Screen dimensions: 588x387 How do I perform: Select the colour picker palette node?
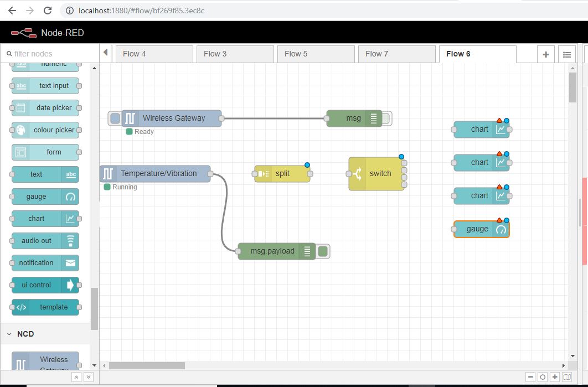pyautogui.click(x=45, y=130)
